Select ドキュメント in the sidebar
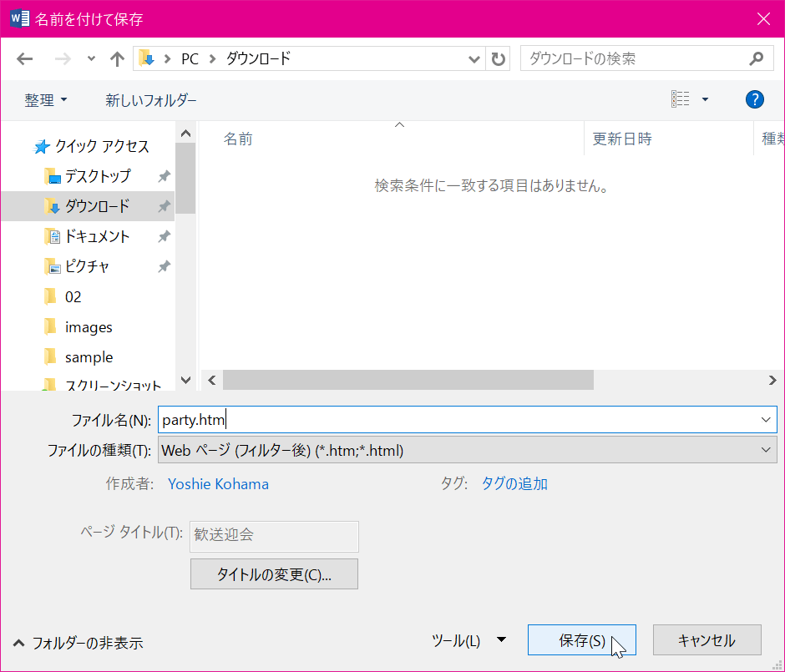 pyautogui.click(x=87, y=236)
